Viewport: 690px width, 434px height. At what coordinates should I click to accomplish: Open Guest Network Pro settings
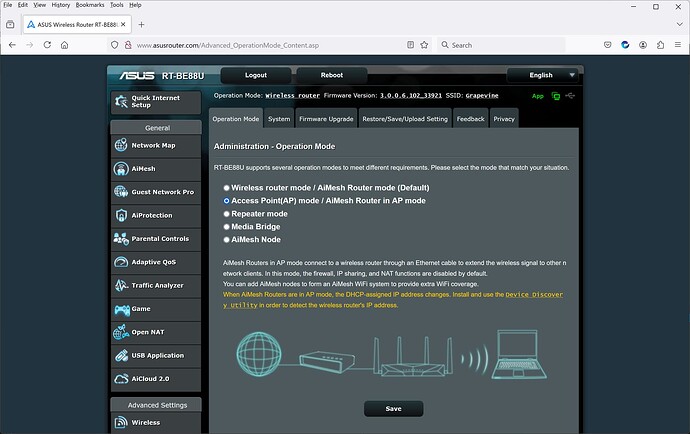coord(156,192)
